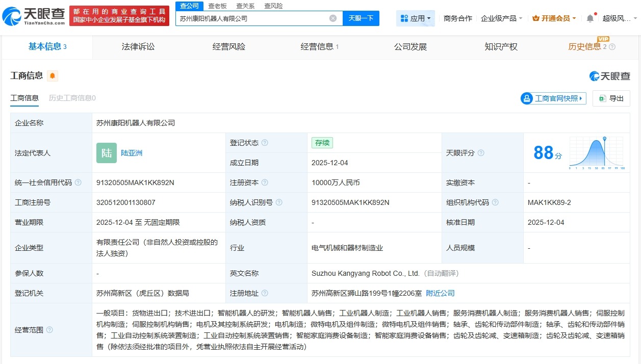Screen dimensions: 641x364
Task: Click the Excel icon to export data
Action: [x=603, y=98]
